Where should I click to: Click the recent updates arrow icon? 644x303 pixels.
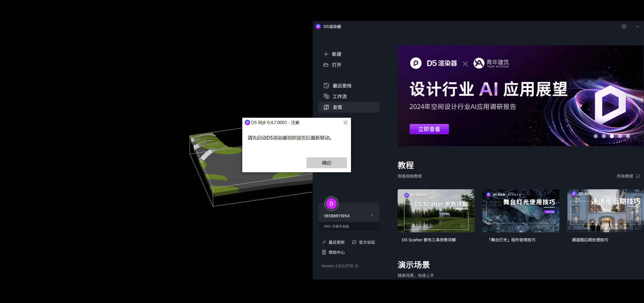click(324, 242)
